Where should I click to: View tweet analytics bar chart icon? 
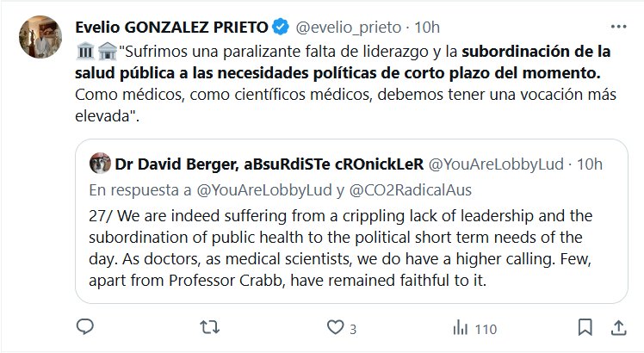pos(461,328)
